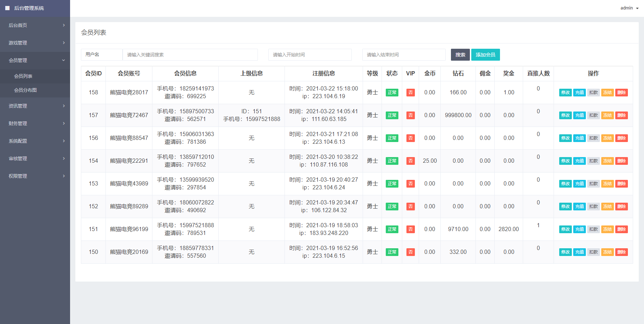This screenshot has height=324, width=644.
Task: Toggle the 正常 status of member 157
Action: click(392, 115)
